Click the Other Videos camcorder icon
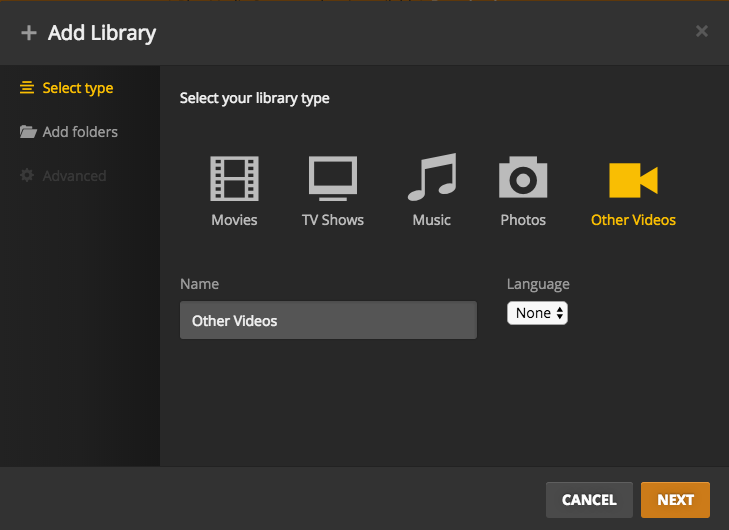The width and height of the screenshot is (729, 530). point(633,180)
